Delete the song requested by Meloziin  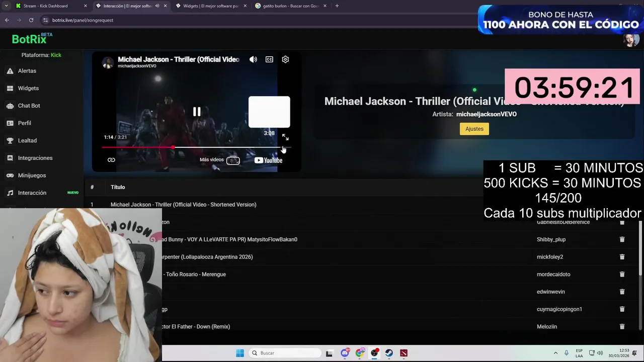pos(622,326)
